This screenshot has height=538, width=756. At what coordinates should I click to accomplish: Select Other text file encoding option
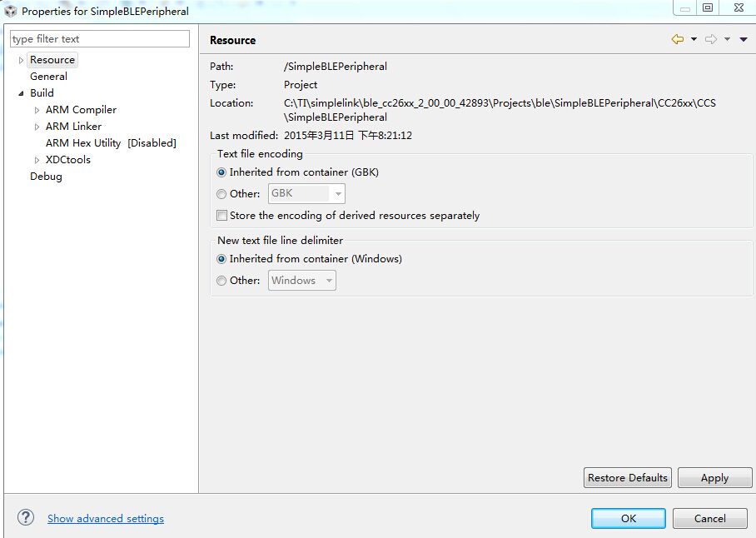coord(221,194)
